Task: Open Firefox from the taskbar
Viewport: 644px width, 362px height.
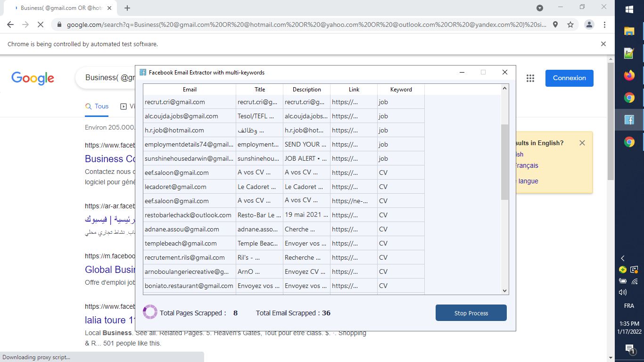Action: tap(629, 75)
